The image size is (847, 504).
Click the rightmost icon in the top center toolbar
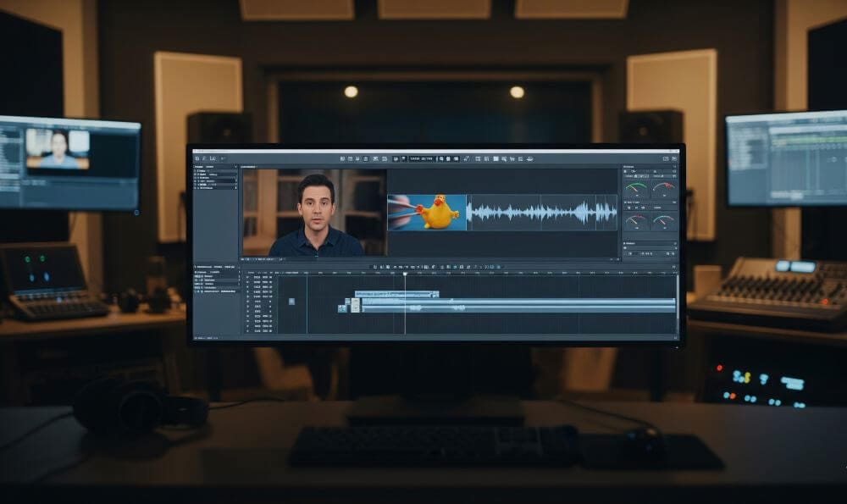(529, 158)
